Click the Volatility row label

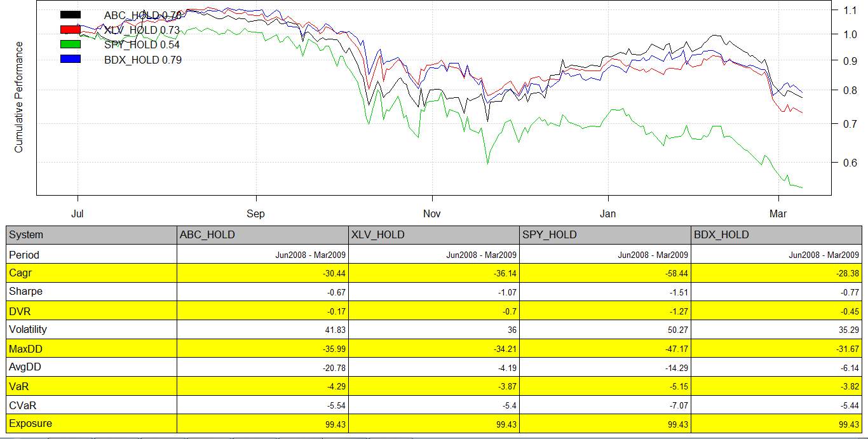[28, 329]
